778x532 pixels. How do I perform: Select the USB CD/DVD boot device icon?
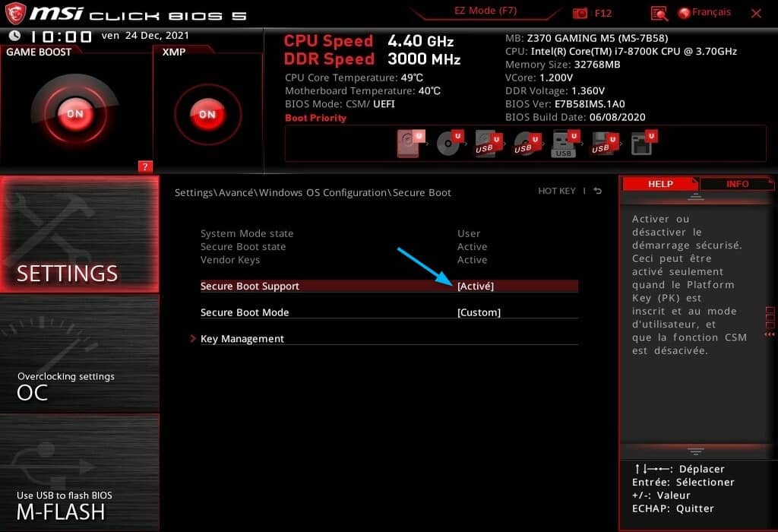tap(527, 144)
